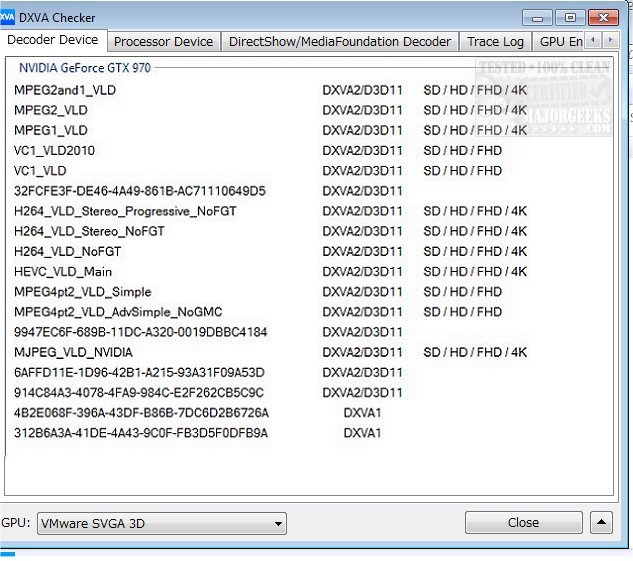633x561 pixels.
Task: Select the H264_VLD_NoFGT decoder row
Action: click(68, 252)
